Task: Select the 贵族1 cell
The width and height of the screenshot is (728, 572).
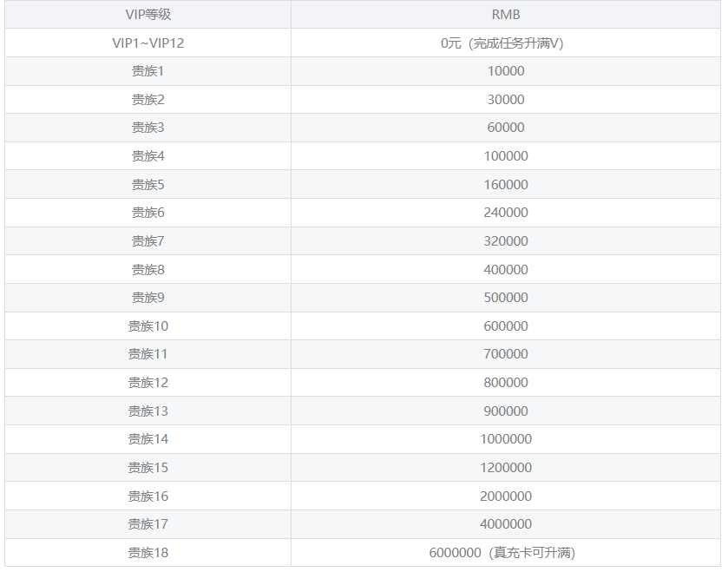Action: click(x=148, y=71)
